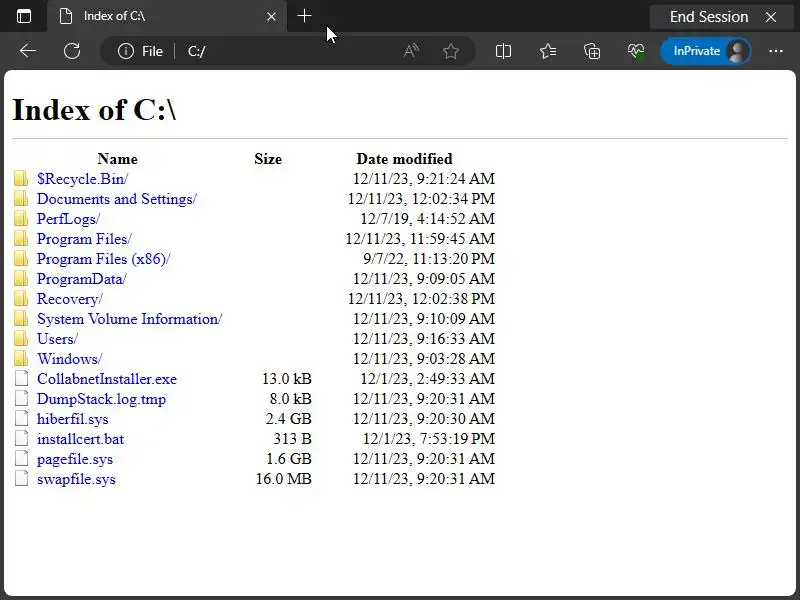
Task: Open the split screen icon
Action: click(x=504, y=51)
